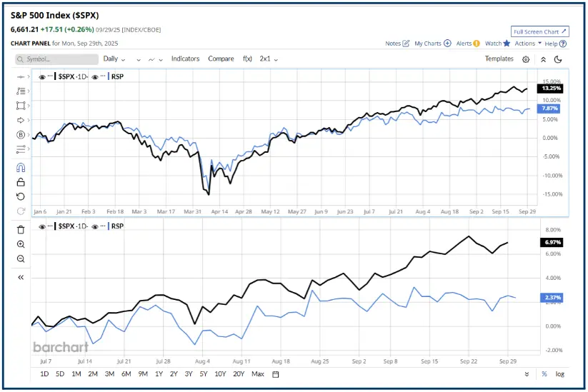Click the lock drawings icon

[21, 182]
